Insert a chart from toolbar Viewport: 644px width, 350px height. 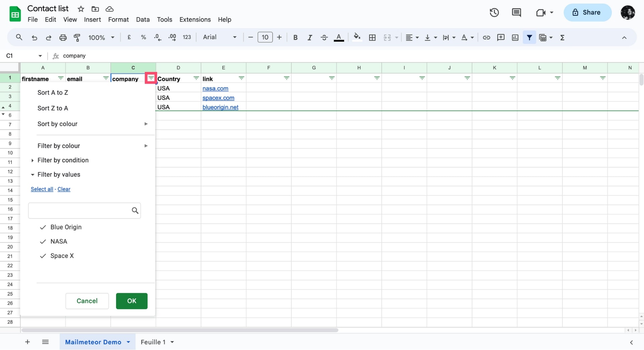click(515, 37)
